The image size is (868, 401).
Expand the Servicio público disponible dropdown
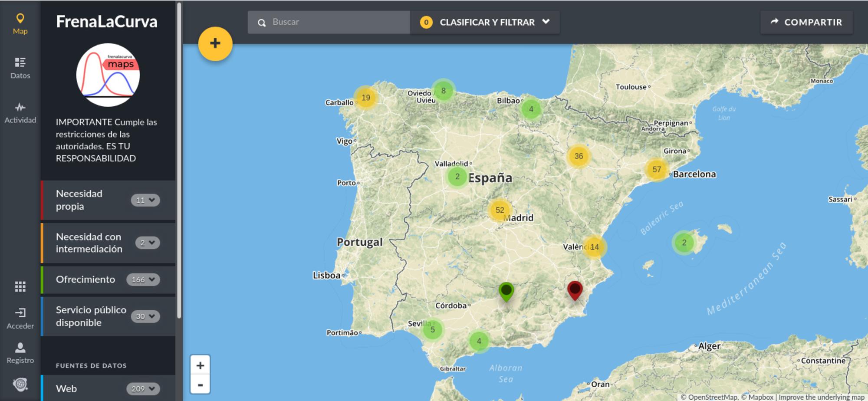pyautogui.click(x=145, y=316)
